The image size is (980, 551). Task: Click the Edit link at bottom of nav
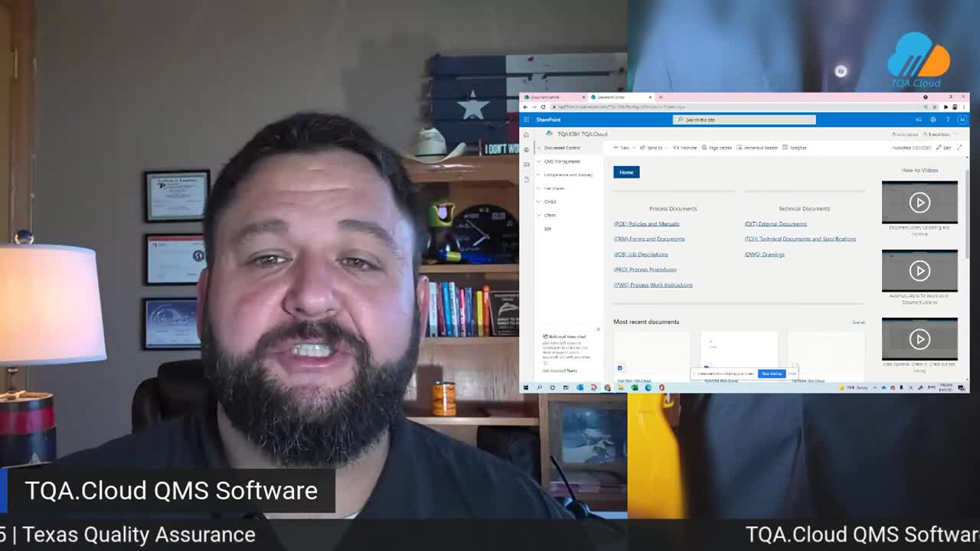547,229
